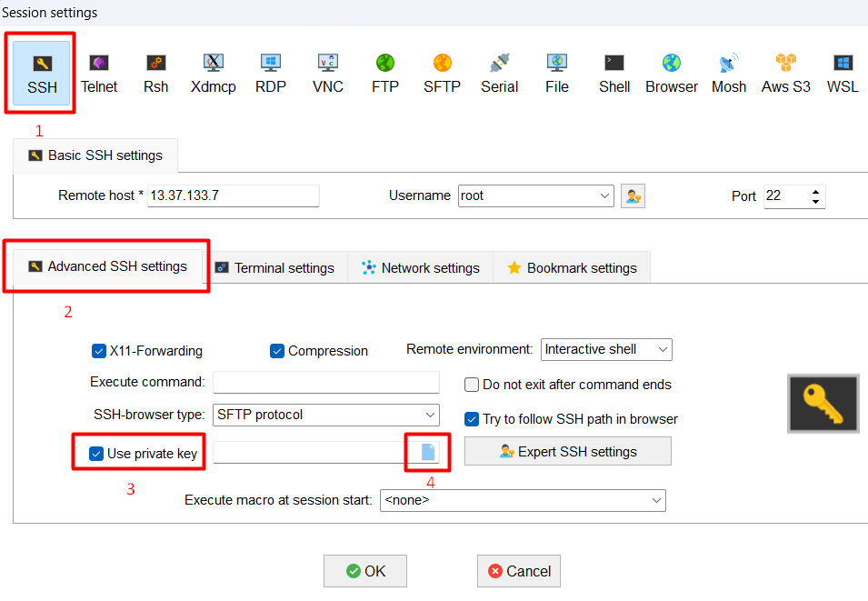
Task: Open the Advanced SSH settings tab
Action: pos(108,266)
